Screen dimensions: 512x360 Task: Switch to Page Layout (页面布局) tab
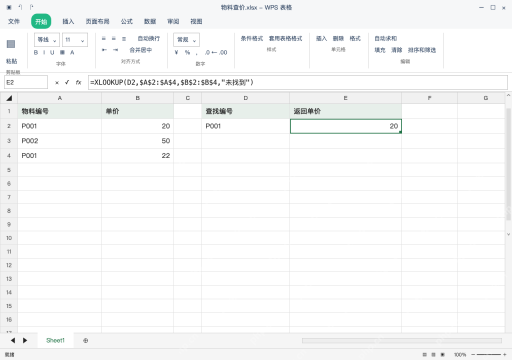tap(97, 21)
